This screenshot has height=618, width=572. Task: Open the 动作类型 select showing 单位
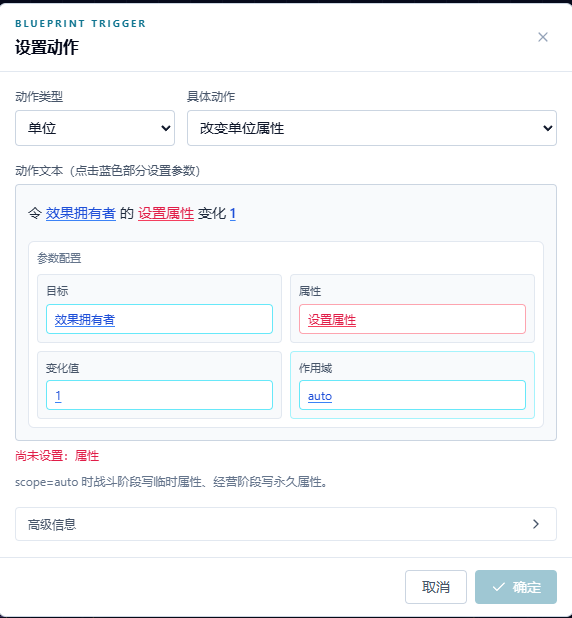click(x=95, y=128)
